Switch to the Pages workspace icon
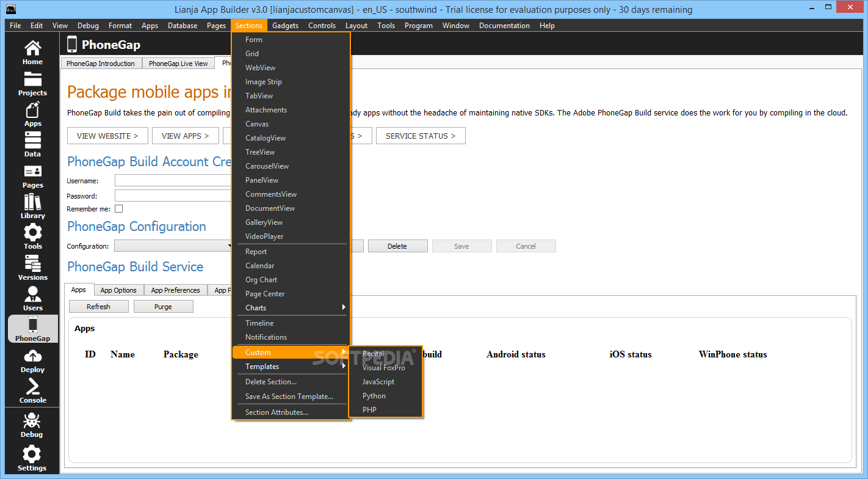 32,176
